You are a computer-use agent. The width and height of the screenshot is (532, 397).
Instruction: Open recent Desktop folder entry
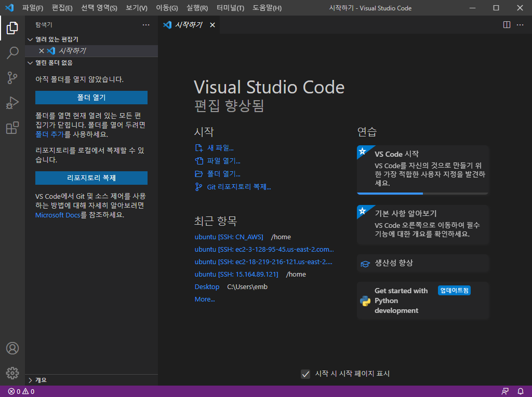[207, 287]
